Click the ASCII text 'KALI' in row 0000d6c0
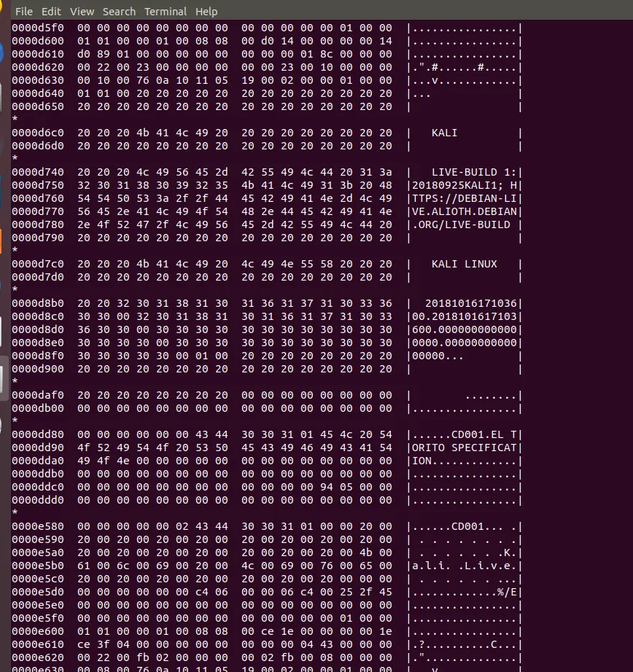This screenshot has width=633, height=672. (444, 133)
